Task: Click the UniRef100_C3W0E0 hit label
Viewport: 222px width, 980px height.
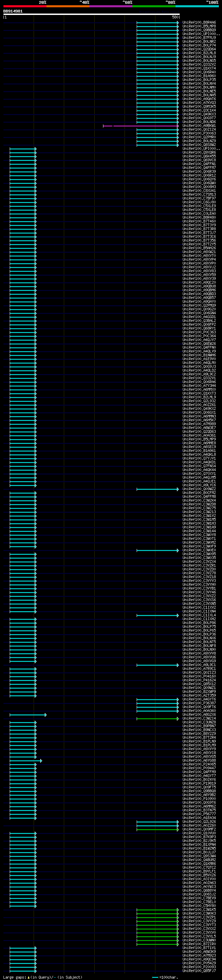Action: pos(199,550)
